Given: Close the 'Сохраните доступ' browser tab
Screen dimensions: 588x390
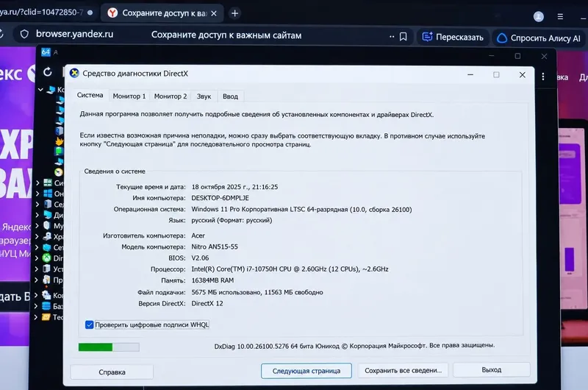Looking at the screenshot, I should (214, 13).
